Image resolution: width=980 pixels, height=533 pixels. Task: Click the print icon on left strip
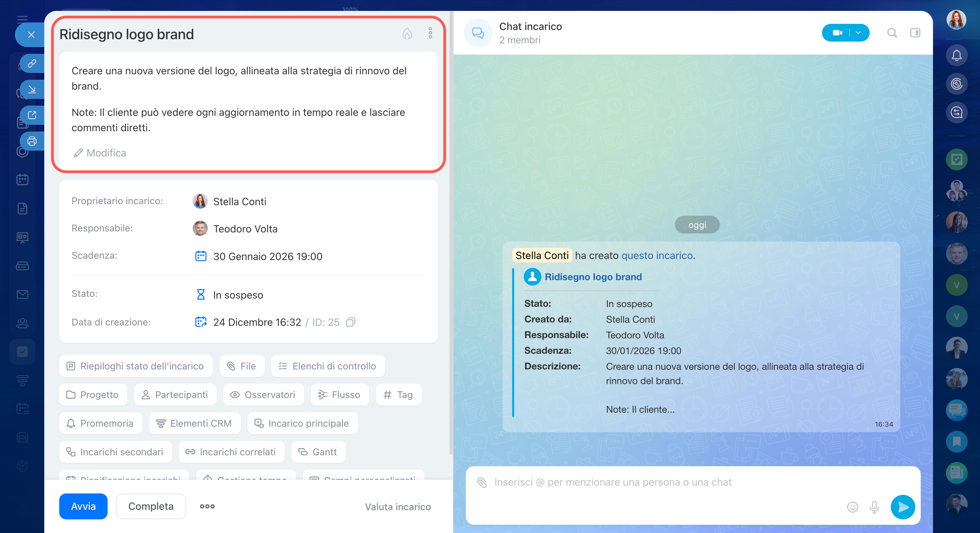click(x=32, y=141)
